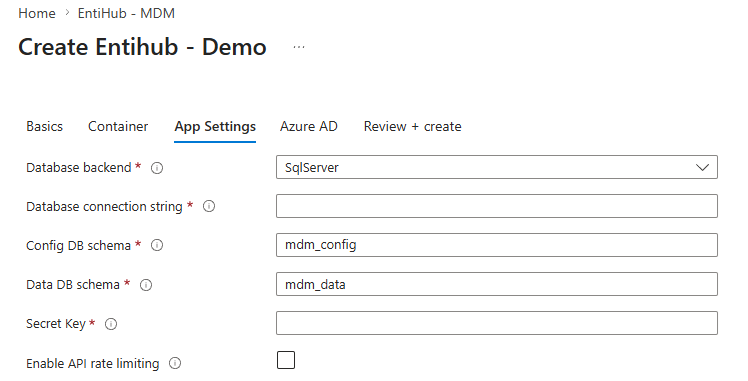Click the 'Data DB schema' label
This screenshot has height=381, width=748.
tap(73, 285)
